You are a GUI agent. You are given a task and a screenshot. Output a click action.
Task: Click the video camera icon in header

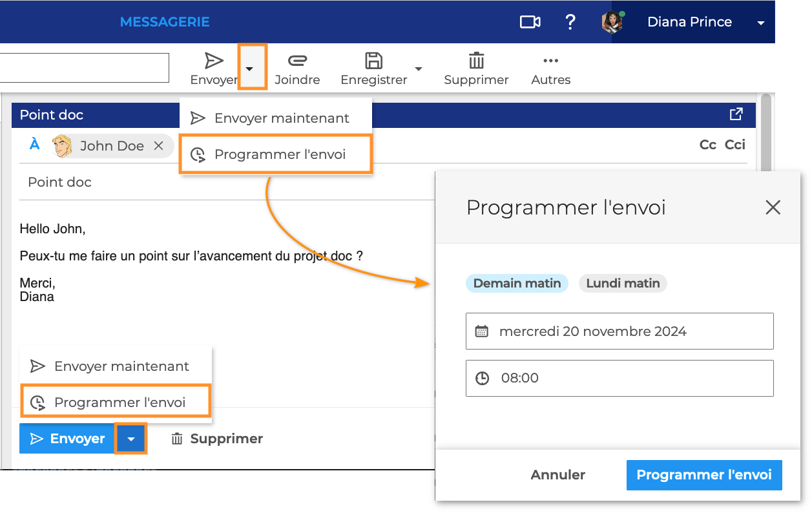(x=530, y=22)
